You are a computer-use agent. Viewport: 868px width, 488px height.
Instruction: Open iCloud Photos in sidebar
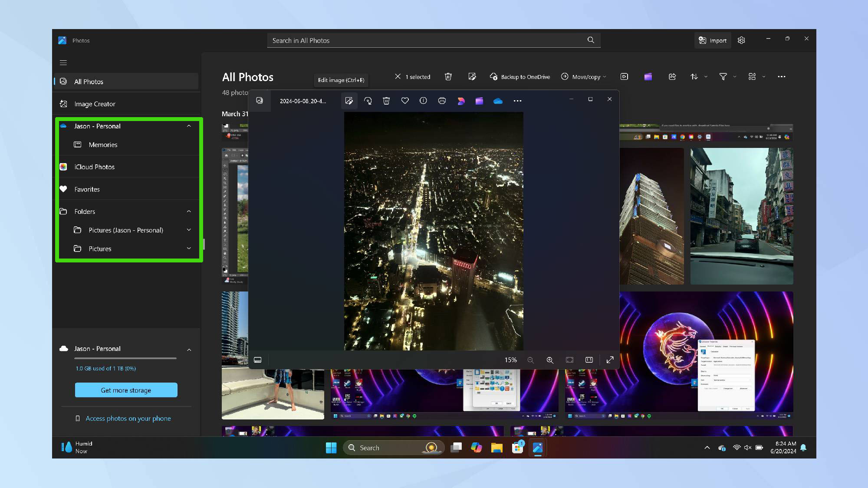pos(94,167)
